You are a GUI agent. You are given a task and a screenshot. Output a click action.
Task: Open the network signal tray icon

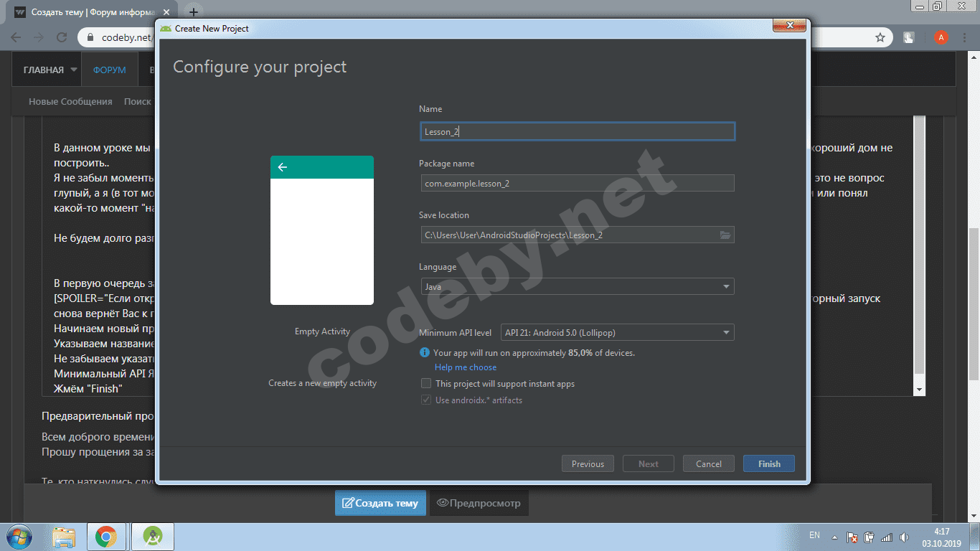tap(887, 537)
